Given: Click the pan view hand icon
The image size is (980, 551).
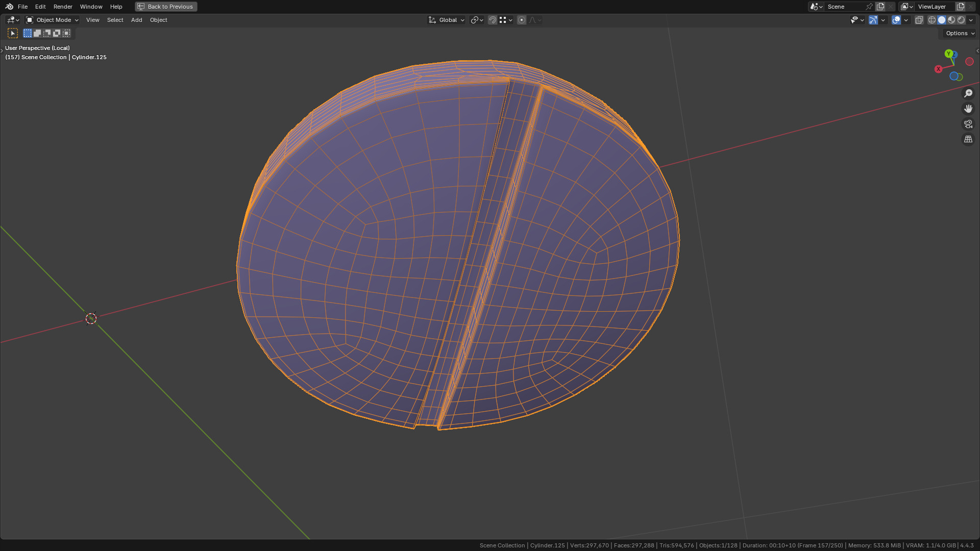Looking at the screenshot, I should (968, 109).
